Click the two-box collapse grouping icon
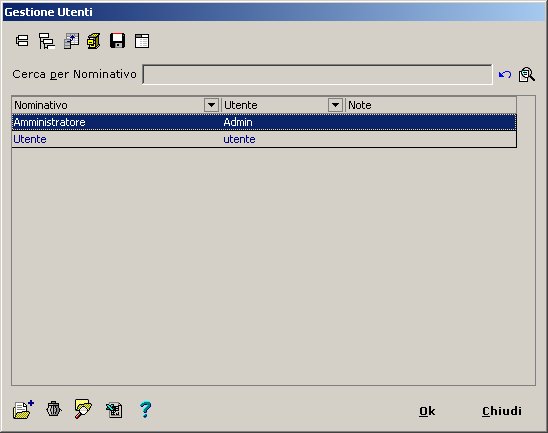 click(x=22, y=41)
